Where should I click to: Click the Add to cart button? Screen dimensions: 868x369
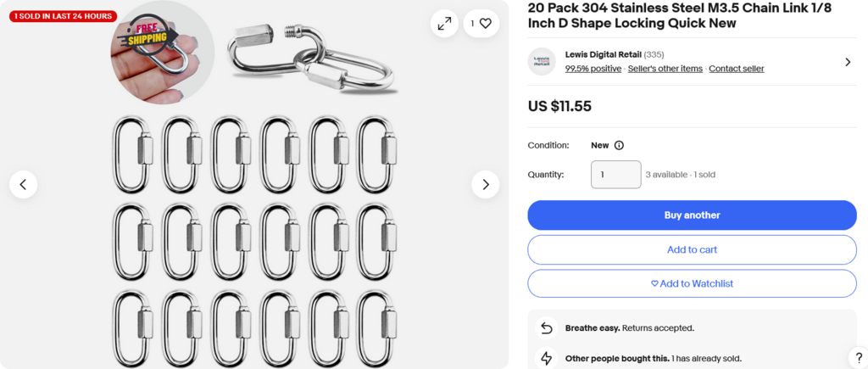click(x=692, y=249)
